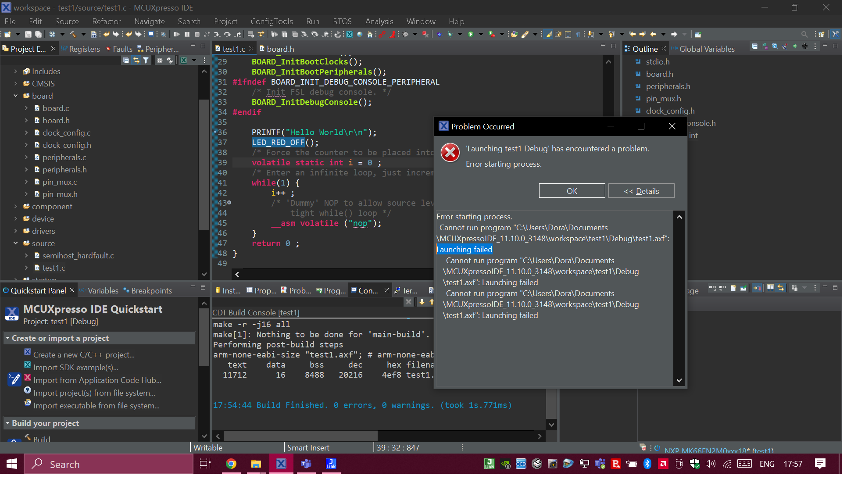Switch to the board.h editor tab

pyautogui.click(x=281, y=49)
